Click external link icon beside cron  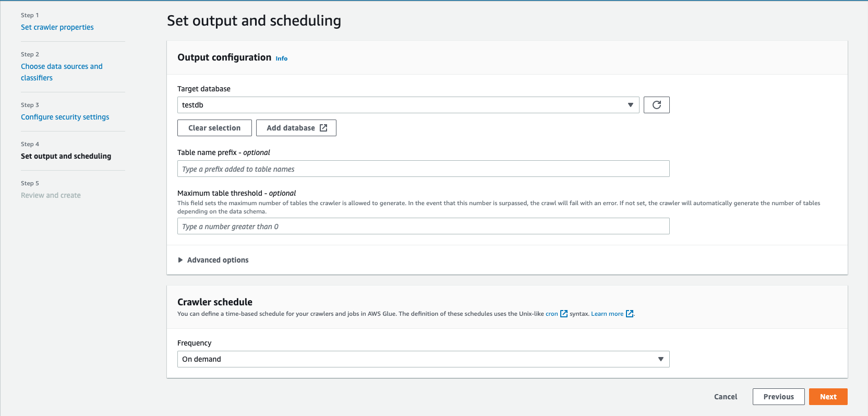coord(563,314)
